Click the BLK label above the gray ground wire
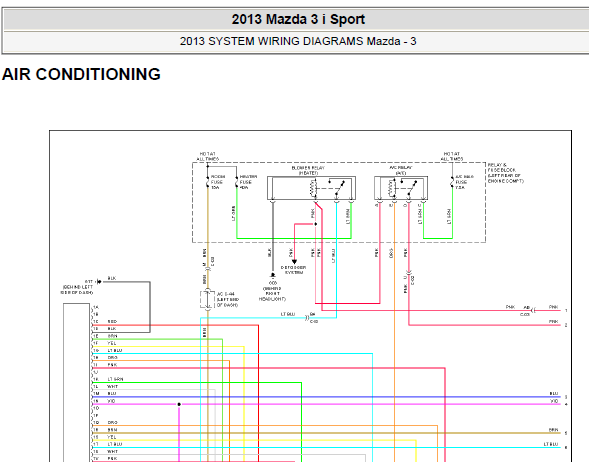This screenshot has width=589, height=462. (112, 278)
